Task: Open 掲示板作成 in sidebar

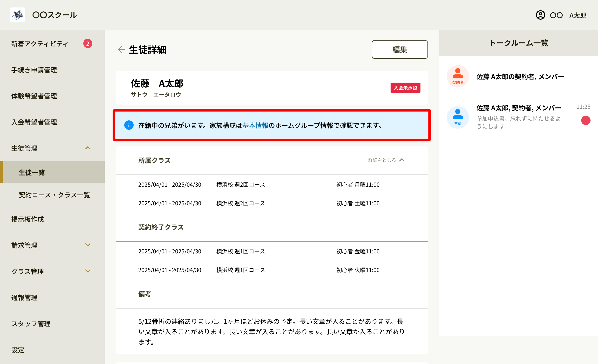Action: [52, 219]
